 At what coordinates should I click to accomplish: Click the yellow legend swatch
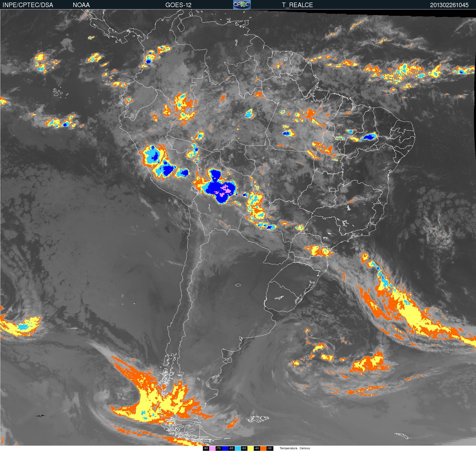click(x=250, y=448)
